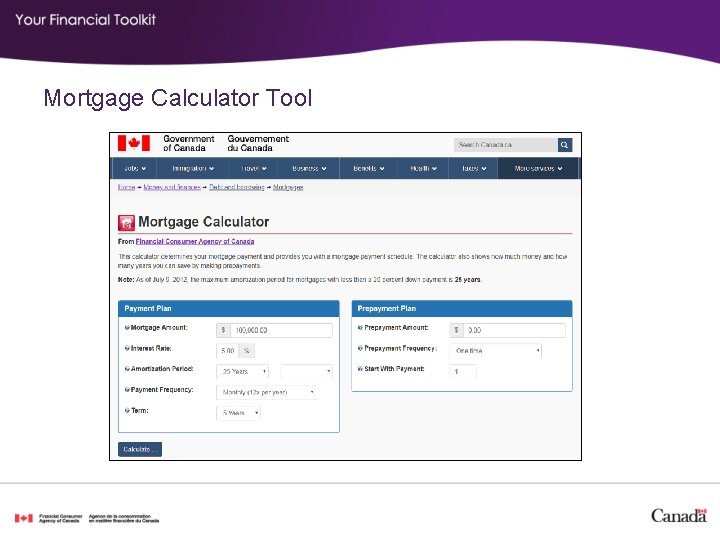Image resolution: width=720 pixels, height=540 pixels.
Task: Open the Business menu
Action: click(x=309, y=169)
